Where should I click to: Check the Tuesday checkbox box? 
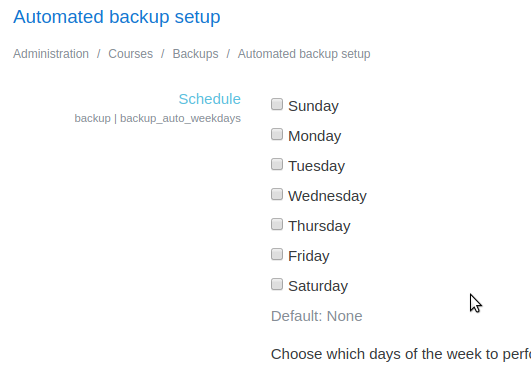[x=277, y=164]
